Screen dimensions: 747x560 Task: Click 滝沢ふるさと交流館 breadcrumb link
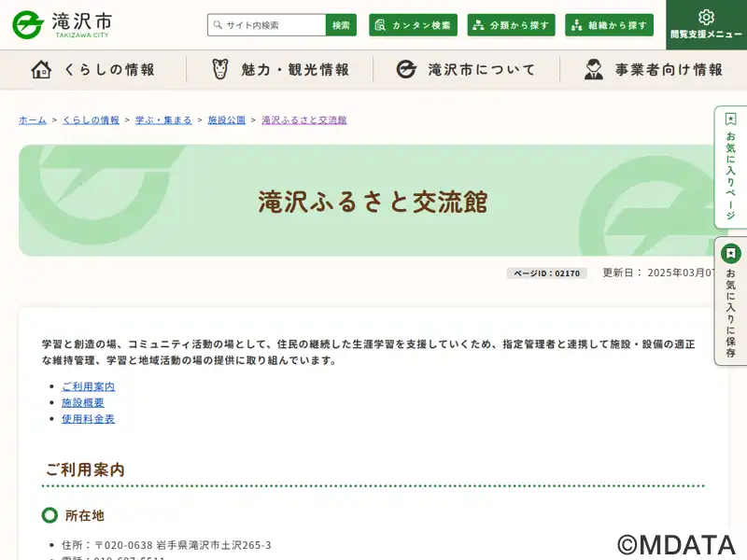[304, 120]
